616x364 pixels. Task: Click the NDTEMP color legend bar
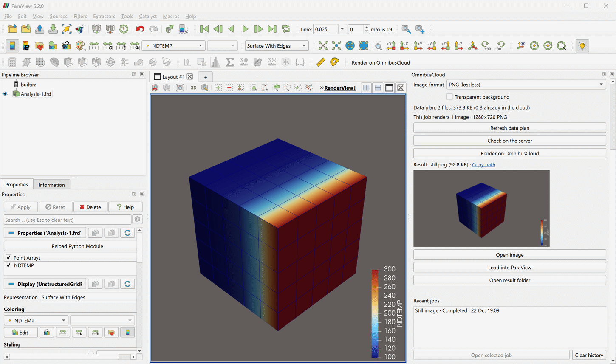376,313
